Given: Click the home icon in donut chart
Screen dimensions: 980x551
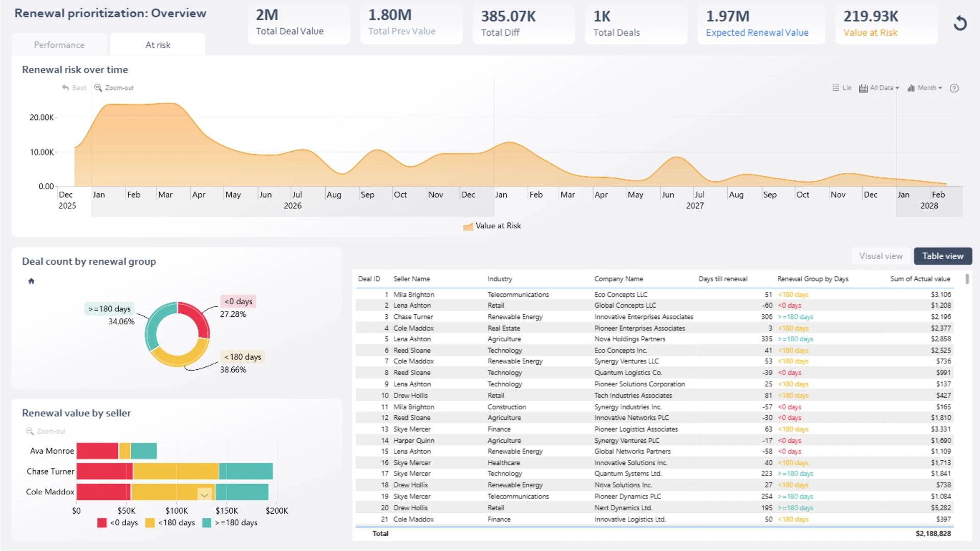Looking at the screenshot, I should click(x=31, y=281).
